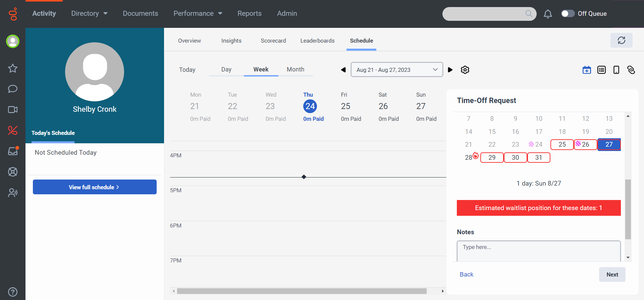Click the refresh button at top right
Screen dimensions: 644x300
(x=621, y=40)
